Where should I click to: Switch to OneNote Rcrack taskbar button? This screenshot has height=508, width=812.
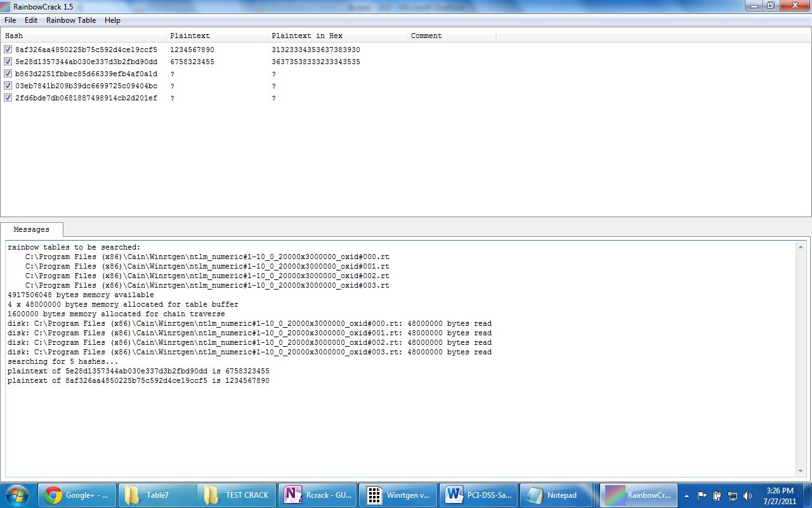[317, 495]
